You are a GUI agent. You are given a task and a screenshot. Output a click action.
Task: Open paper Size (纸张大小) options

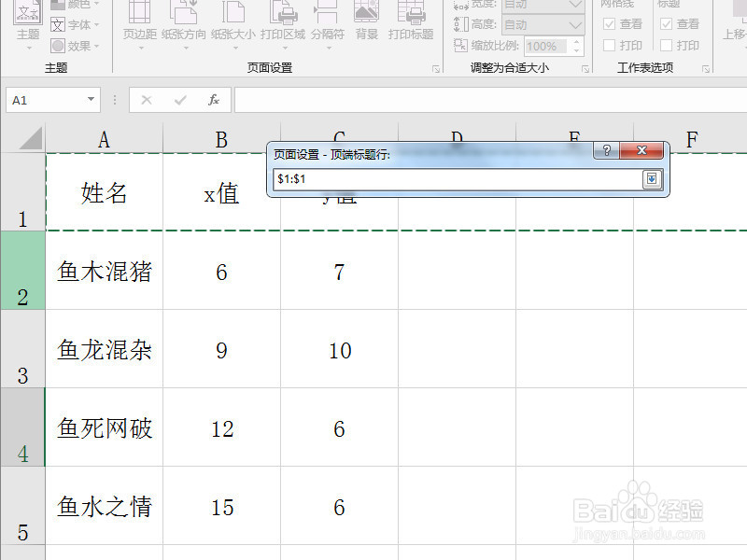[x=233, y=25]
